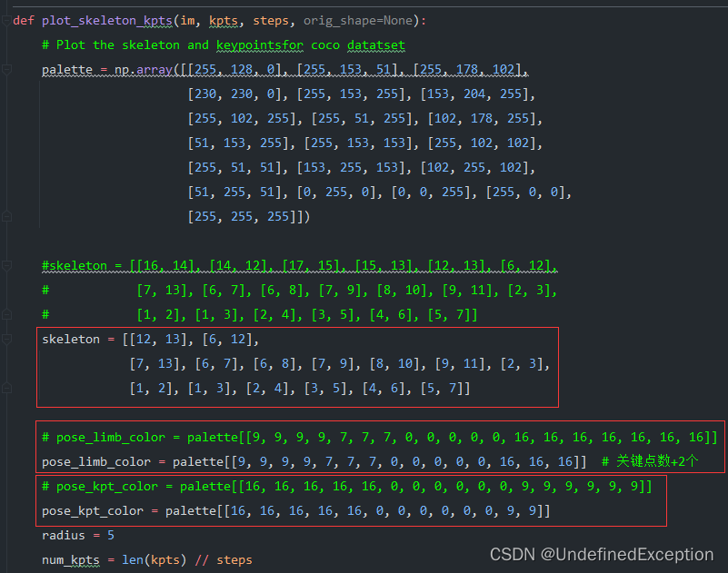
Task: Click palette entry '[230, 230, 0]'
Action: (x=234, y=94)
